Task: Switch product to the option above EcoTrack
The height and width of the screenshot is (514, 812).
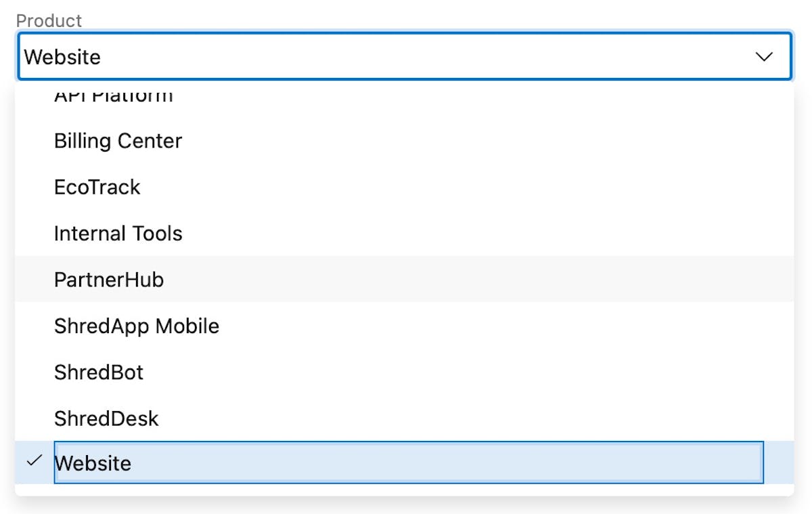Action: pos(118,141)
